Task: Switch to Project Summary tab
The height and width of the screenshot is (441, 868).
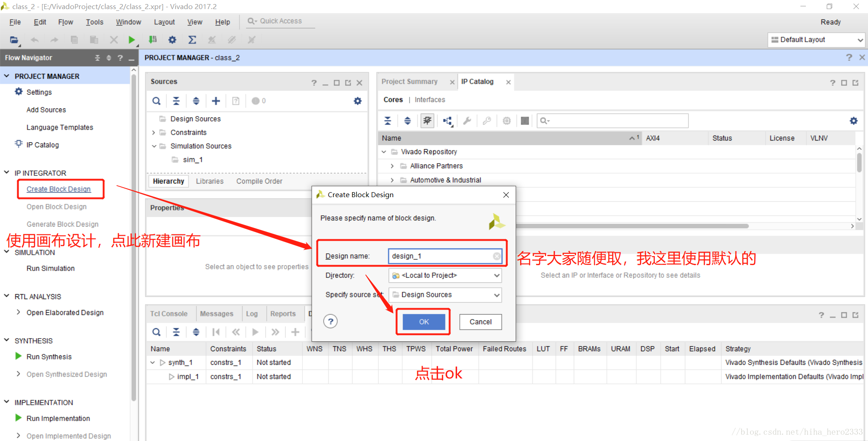Action: (x=410, y=82)
